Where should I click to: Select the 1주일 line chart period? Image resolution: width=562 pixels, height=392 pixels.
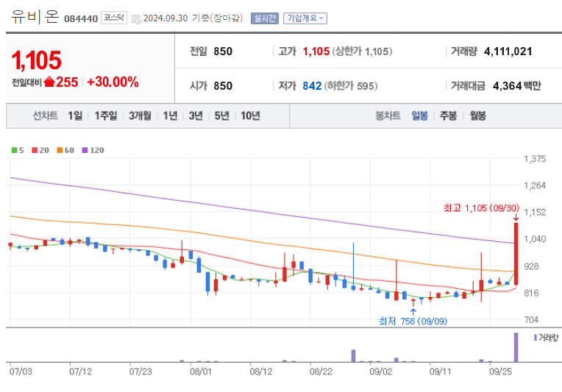106,115
